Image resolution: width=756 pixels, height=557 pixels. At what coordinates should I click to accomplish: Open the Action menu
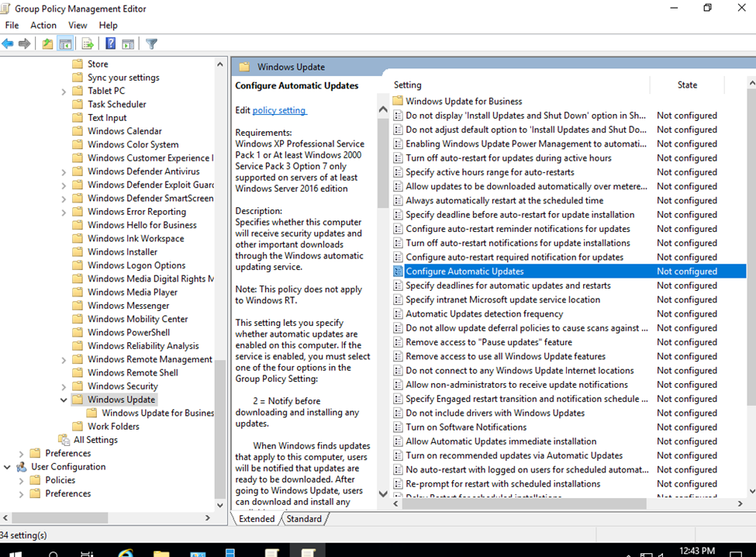click(x=43, y=26)
